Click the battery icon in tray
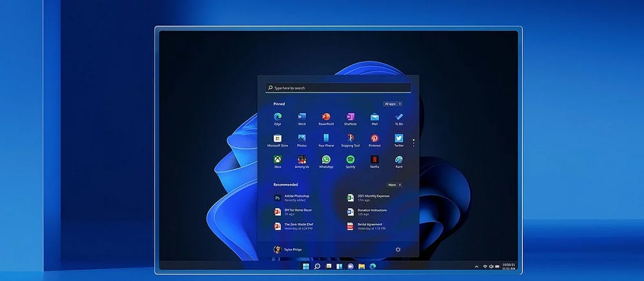 click(x=497, y=267)
